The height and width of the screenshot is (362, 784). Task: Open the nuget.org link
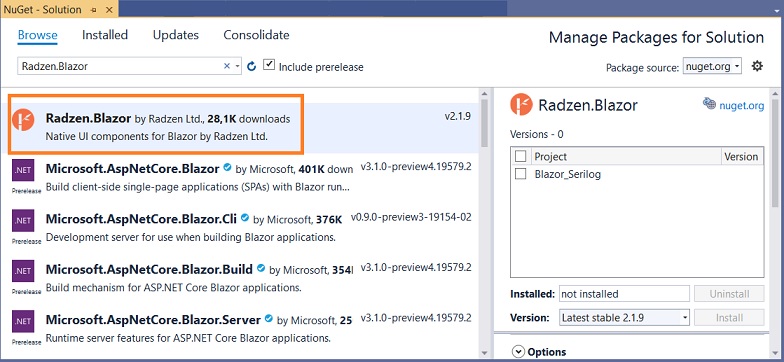coord(742,106)
